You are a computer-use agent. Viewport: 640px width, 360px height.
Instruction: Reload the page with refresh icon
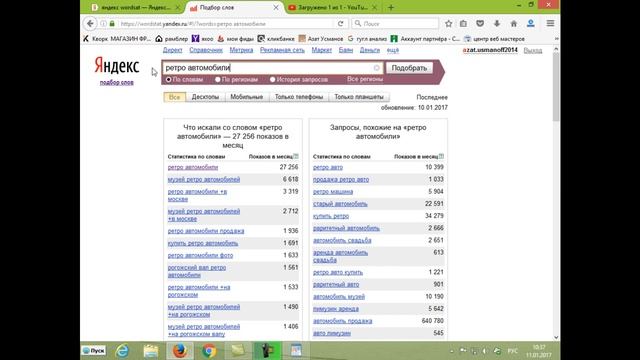(x=340, y=24)
